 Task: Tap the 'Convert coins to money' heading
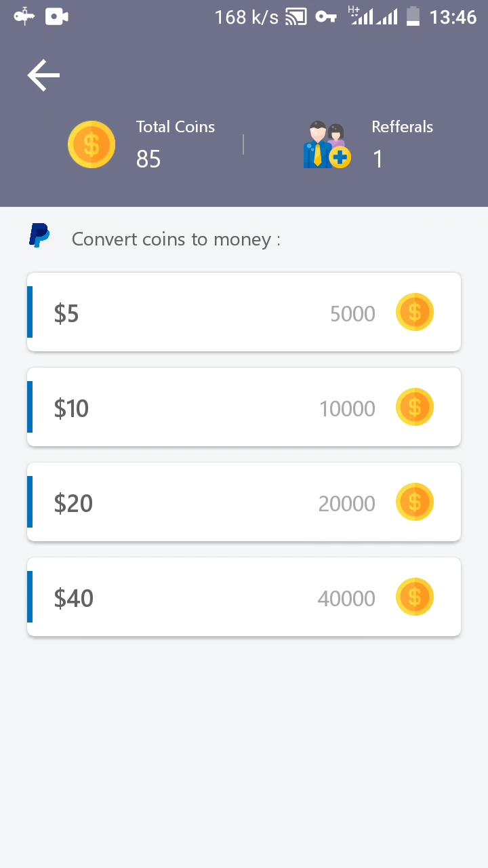coord(176,239)
